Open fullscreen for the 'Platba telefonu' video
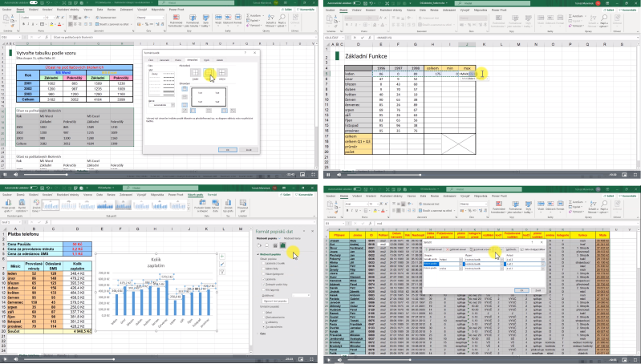The height and width of the screenshot is (364, 641). [x=313, y=359]
